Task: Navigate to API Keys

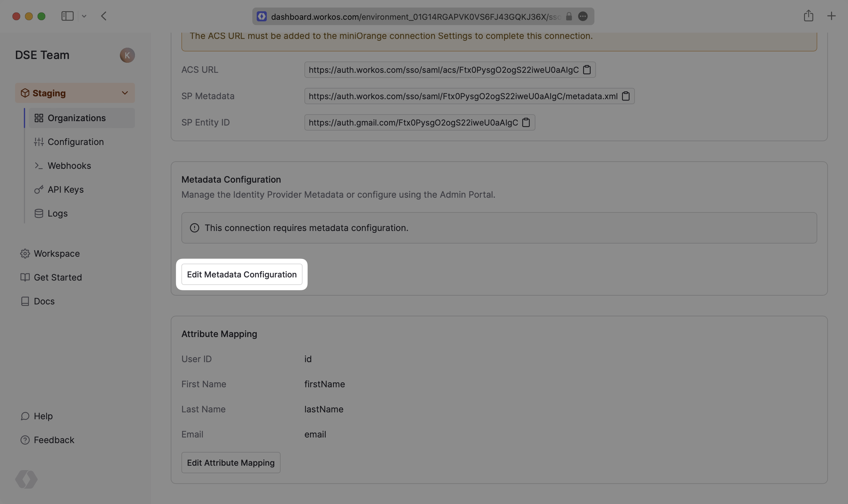Action: click(x=65, y=190)
